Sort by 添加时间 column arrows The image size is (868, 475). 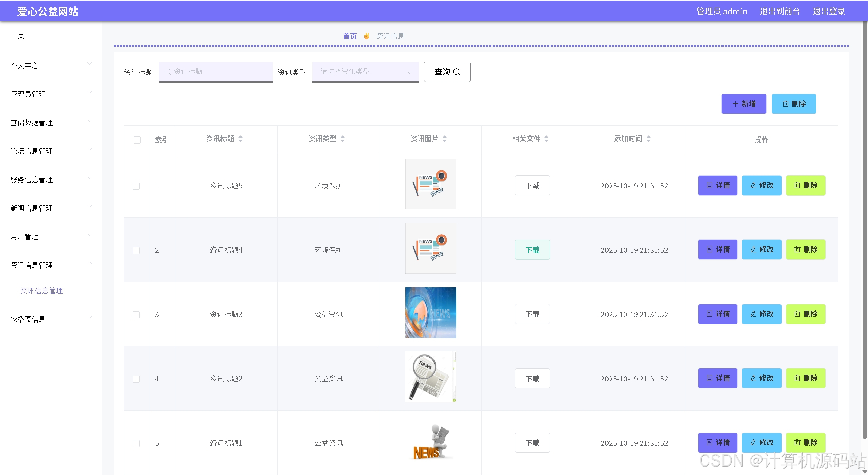649,139
